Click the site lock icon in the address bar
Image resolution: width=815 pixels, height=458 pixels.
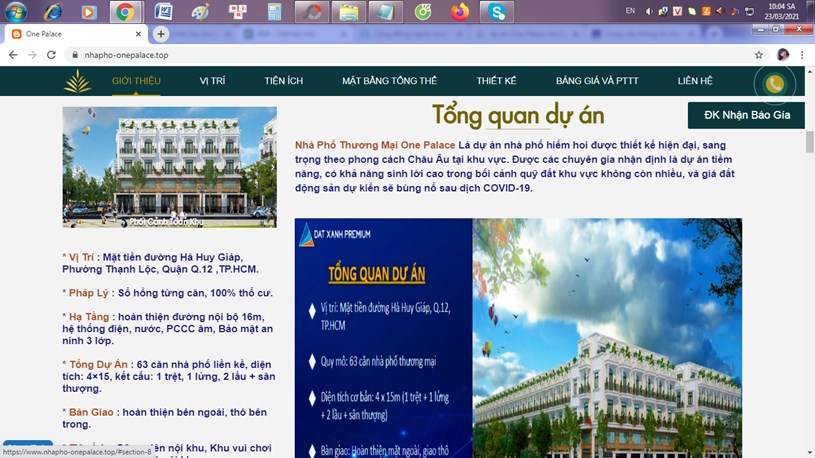[x=75, y=55]
